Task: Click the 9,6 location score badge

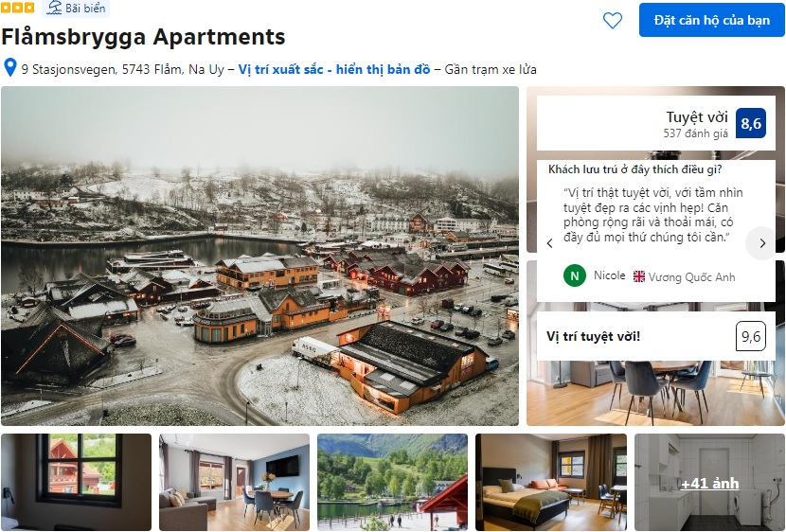Action: (x=750, y=336)
